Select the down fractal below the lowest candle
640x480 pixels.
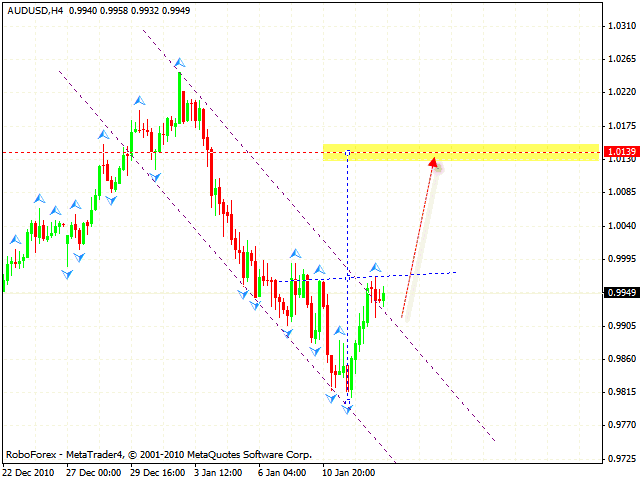(x=347, y=409)
